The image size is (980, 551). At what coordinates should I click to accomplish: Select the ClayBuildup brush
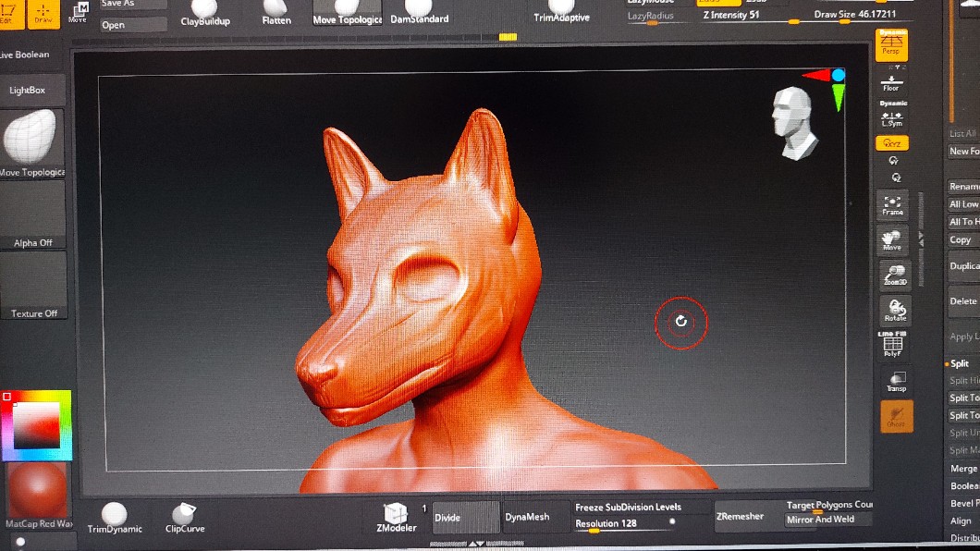tap(205, 12)
